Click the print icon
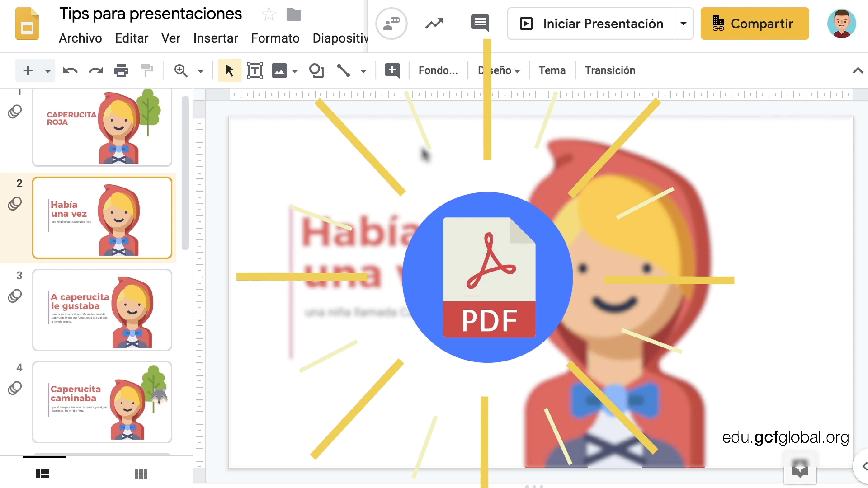This screenshot has width=868, height=488. (121, 71)
